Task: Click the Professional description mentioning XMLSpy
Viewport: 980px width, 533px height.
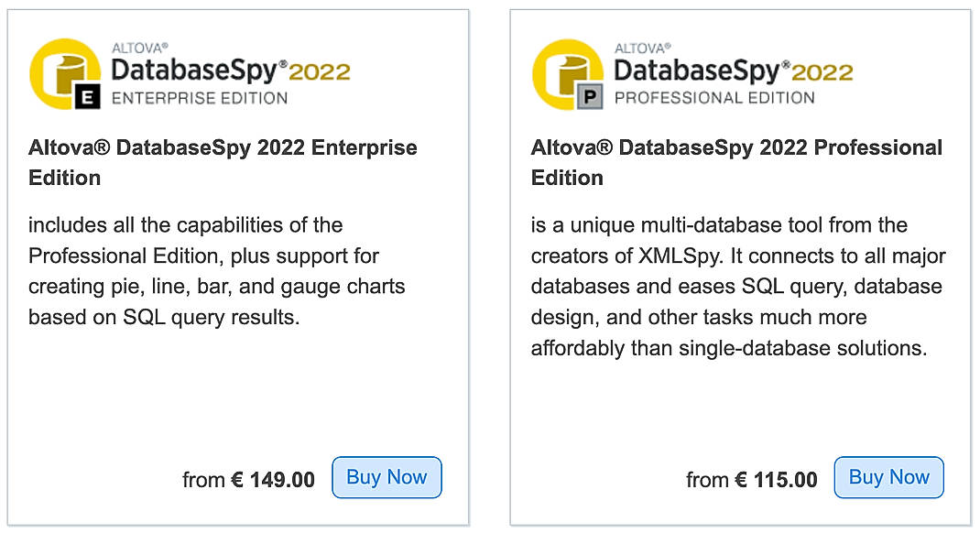Action: coord(738,286)
